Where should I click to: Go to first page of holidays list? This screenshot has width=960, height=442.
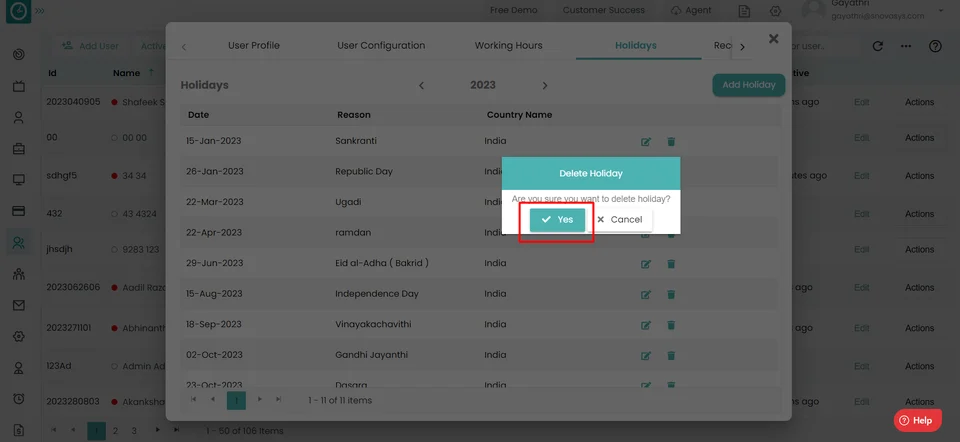[193, 400]
